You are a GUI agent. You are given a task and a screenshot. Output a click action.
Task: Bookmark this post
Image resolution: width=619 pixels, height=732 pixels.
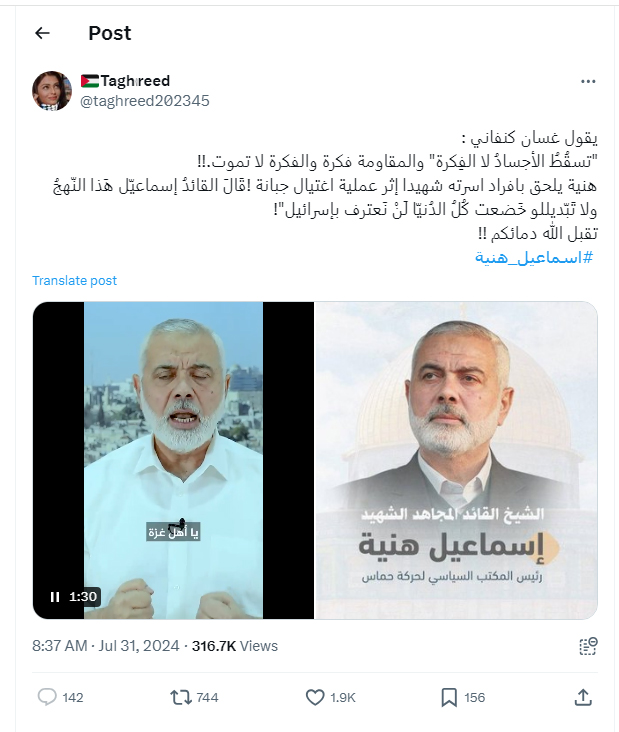click(x=449, y=697)
